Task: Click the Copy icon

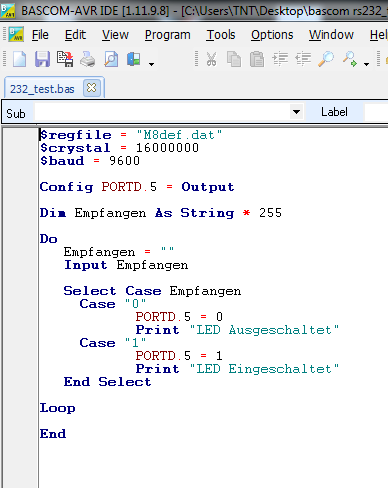Action: coord(234,59)
